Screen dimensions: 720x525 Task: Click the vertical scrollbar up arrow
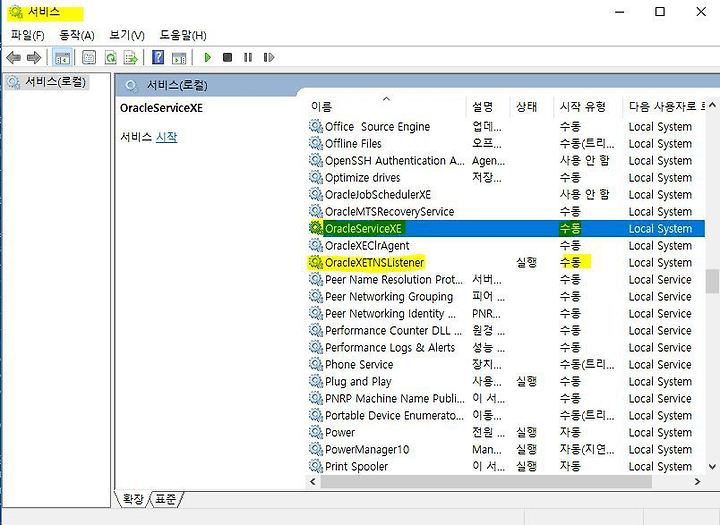click(712, 105)
